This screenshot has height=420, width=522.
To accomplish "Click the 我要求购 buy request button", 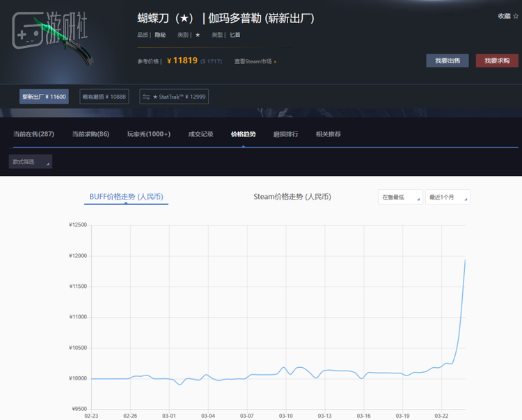I will coord(497,61).
